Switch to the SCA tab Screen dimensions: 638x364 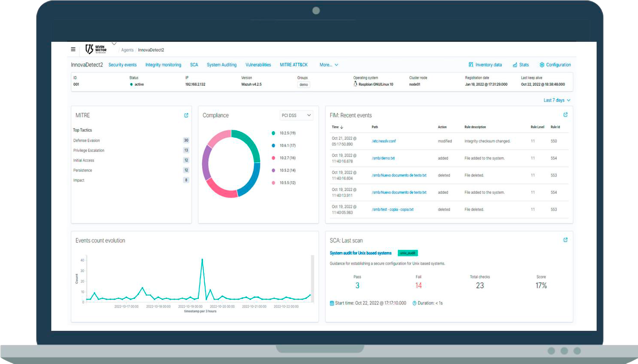[x=194, y=65]
